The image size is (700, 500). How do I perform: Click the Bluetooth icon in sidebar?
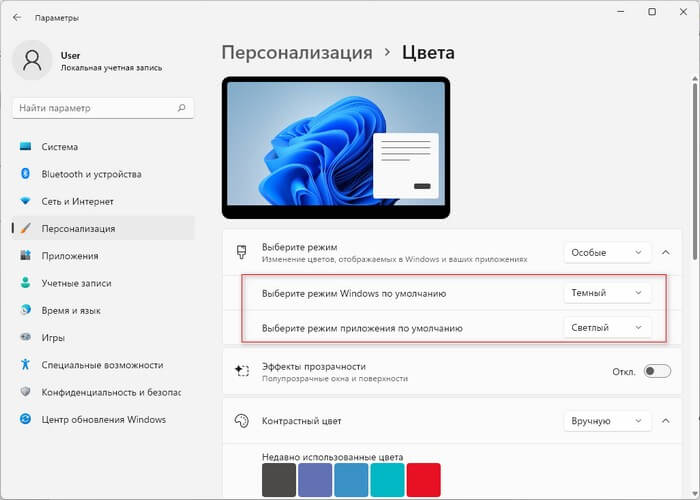point(25,174)
